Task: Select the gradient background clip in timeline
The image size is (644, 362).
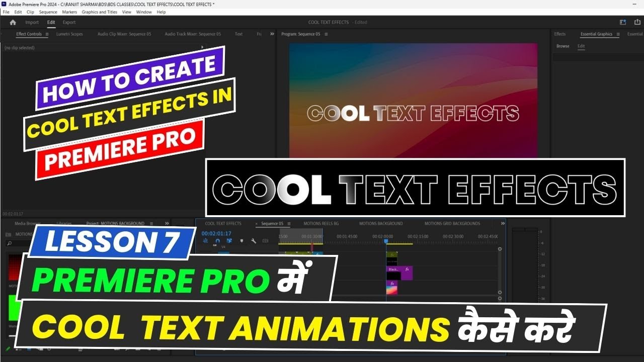Action: (x=392, y=288)
